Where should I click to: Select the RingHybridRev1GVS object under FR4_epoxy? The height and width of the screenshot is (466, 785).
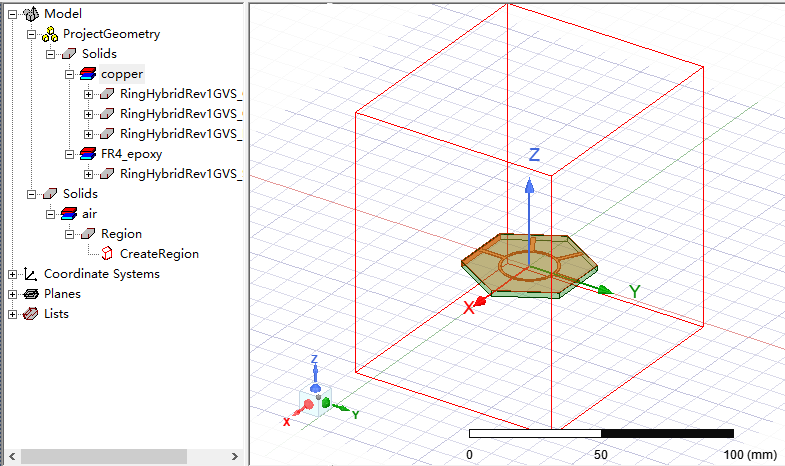[x=180, y=174]
